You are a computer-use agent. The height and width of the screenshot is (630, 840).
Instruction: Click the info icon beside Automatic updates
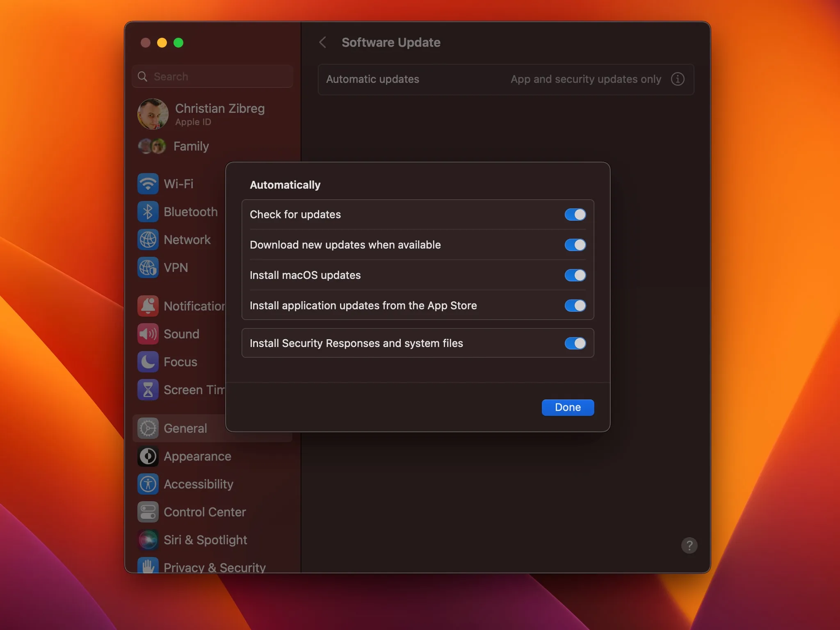coord(678,79)
